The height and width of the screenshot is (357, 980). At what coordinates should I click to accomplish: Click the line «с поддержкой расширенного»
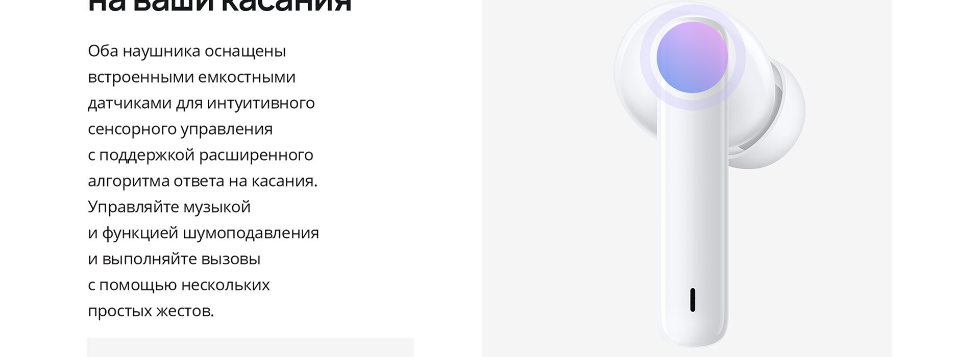pos(201,155)
